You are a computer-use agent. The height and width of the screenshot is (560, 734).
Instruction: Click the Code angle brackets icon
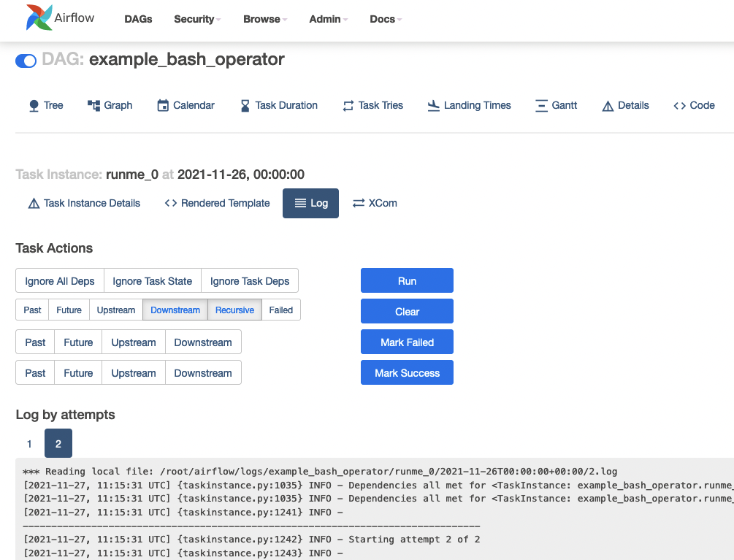point(680,106)
